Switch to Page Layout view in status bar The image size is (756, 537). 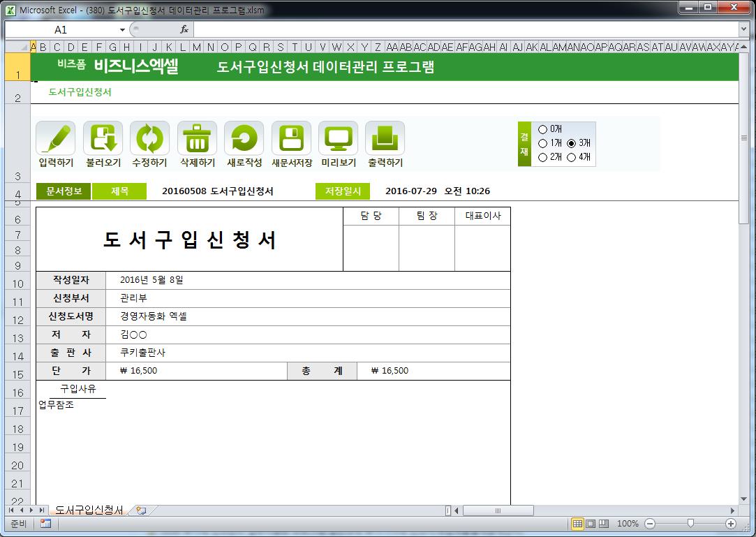(591, 523)
